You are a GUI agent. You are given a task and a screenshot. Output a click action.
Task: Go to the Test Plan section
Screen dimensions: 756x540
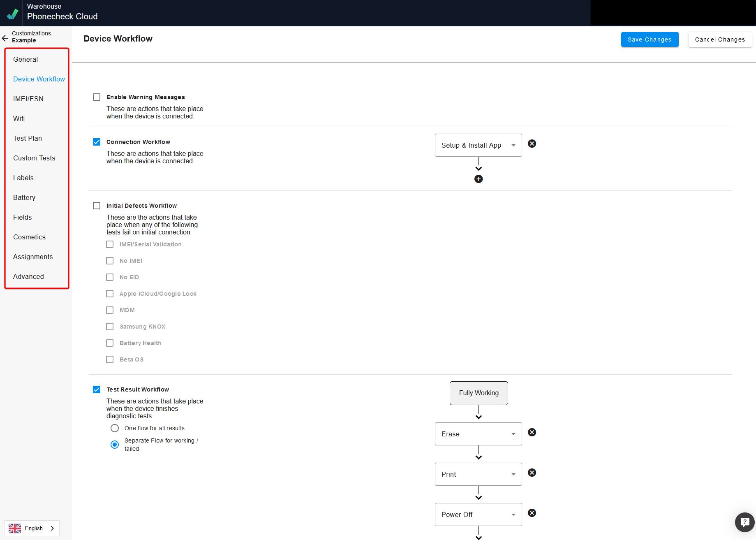coord(28,138)
